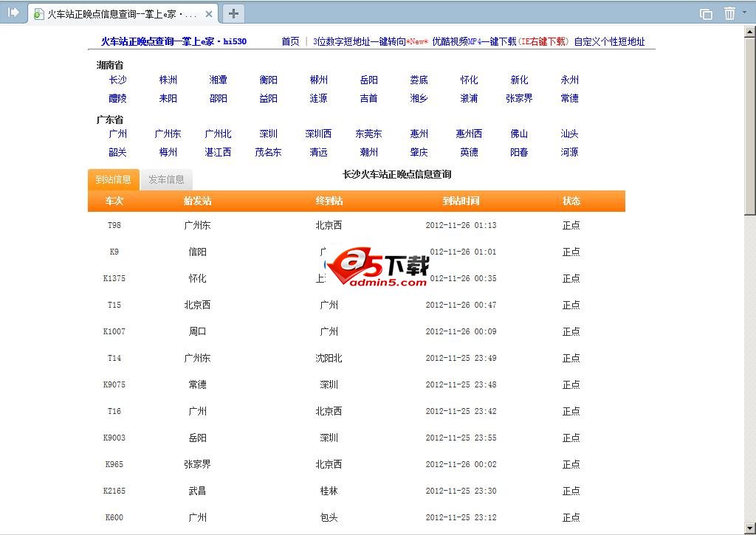Open a new tab with the plus button

(x=233, y=13)
